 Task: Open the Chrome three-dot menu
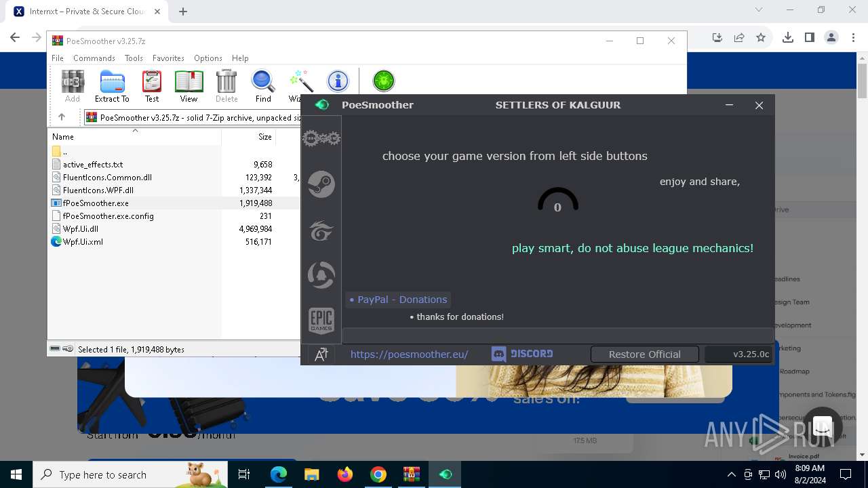click(x=853, y=38)
